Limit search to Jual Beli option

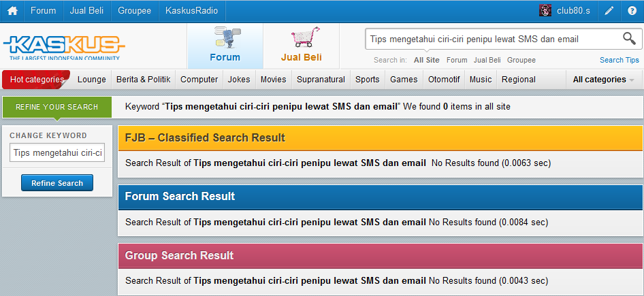(487, 60)
